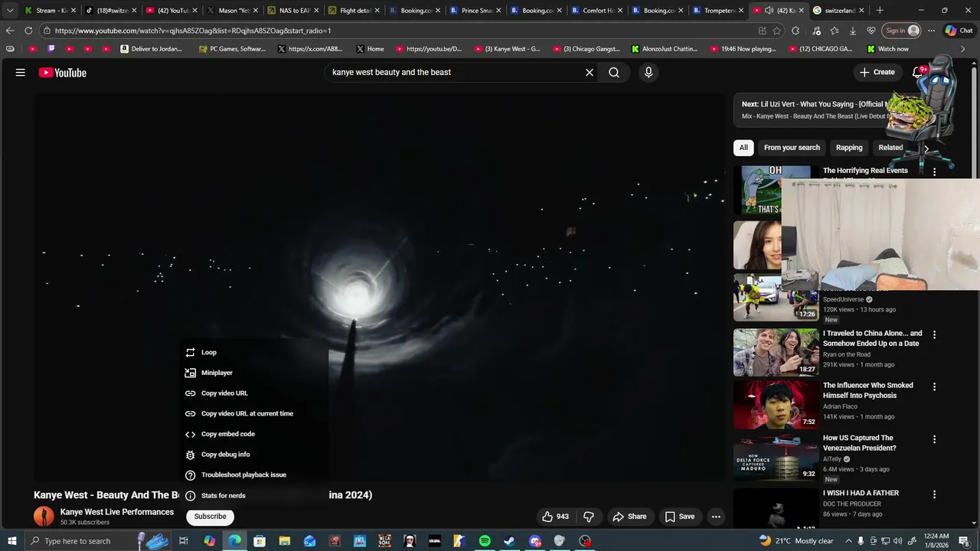
Task: Like the video with 943 likes
Action: [555, 517]
